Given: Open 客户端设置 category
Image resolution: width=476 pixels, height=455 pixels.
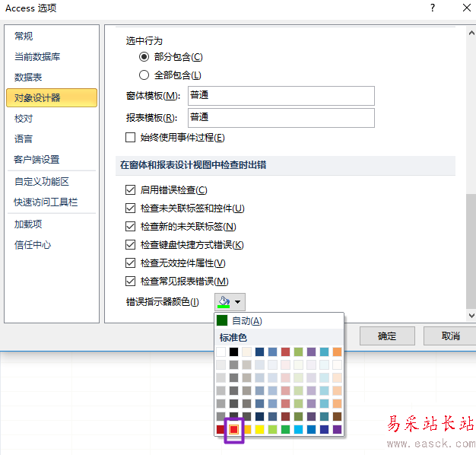Looking at the screenshot, I should tap(52, 160).
